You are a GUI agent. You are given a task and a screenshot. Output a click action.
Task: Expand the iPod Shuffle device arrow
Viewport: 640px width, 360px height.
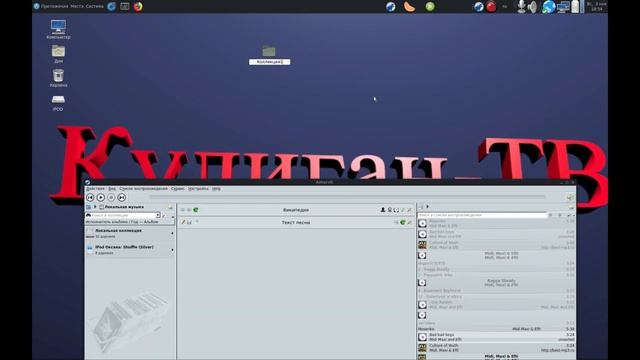[x=172, y=250]
